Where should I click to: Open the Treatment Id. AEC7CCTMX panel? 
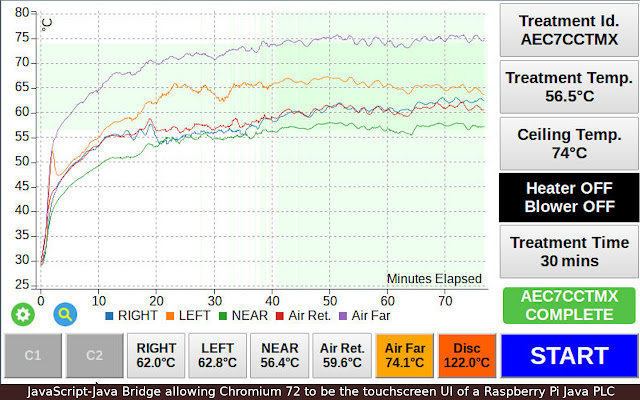click(569, 30)
